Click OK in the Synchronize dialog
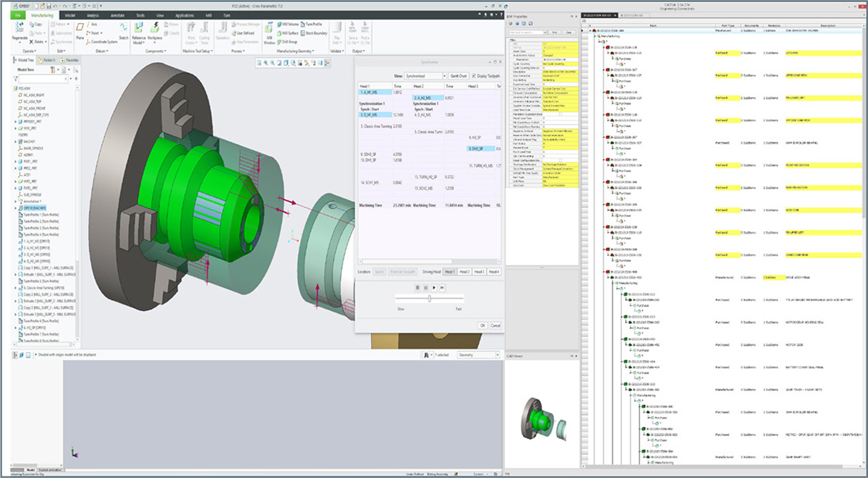 [482, 325]
